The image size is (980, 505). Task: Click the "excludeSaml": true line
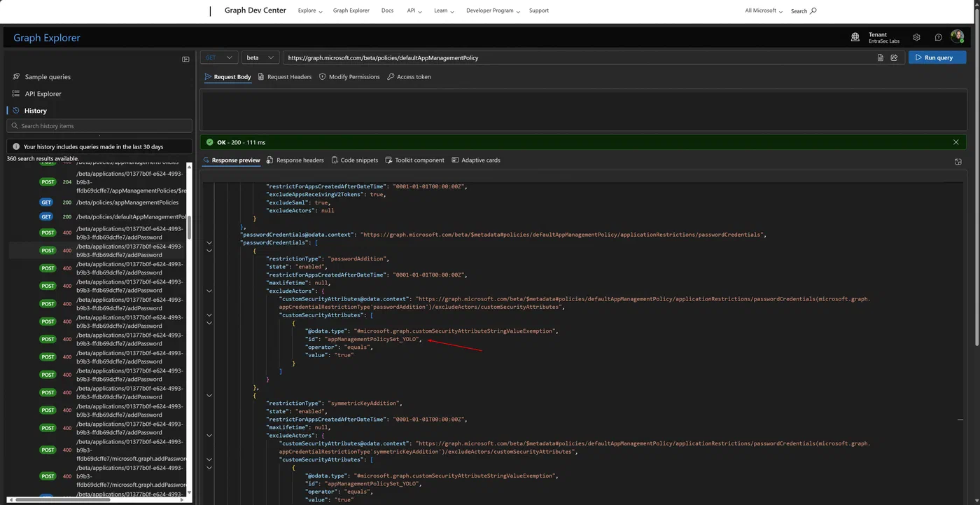[298, 202]
